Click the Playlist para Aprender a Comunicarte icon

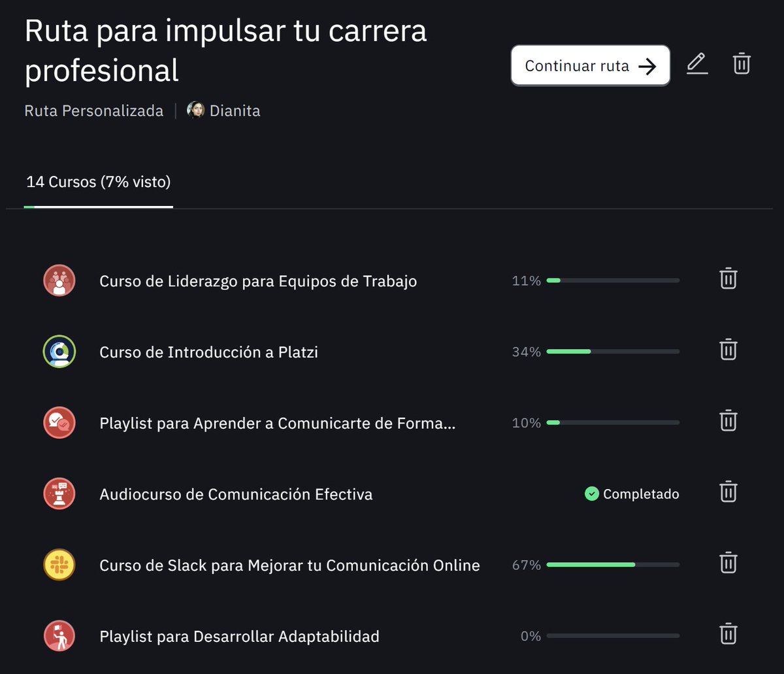pos(59,422)
